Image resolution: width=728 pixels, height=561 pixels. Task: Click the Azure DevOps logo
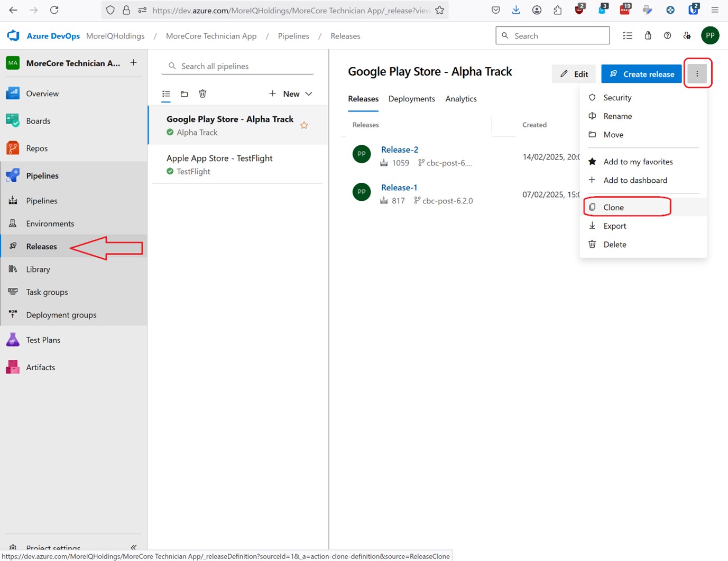point(13,36)
